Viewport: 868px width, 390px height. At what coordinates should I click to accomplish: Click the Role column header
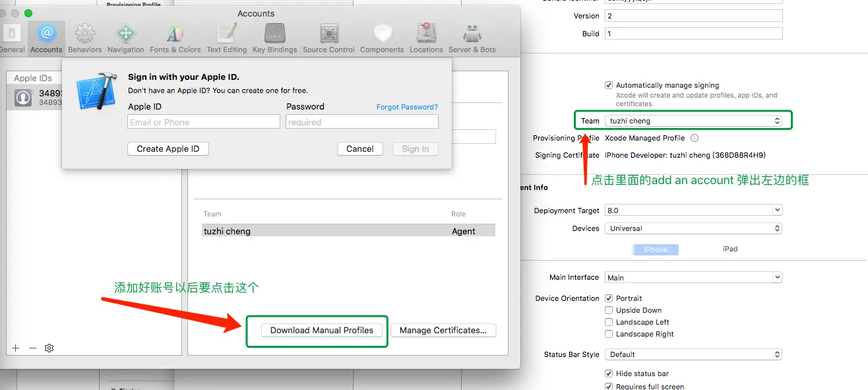tap(458, 214)
